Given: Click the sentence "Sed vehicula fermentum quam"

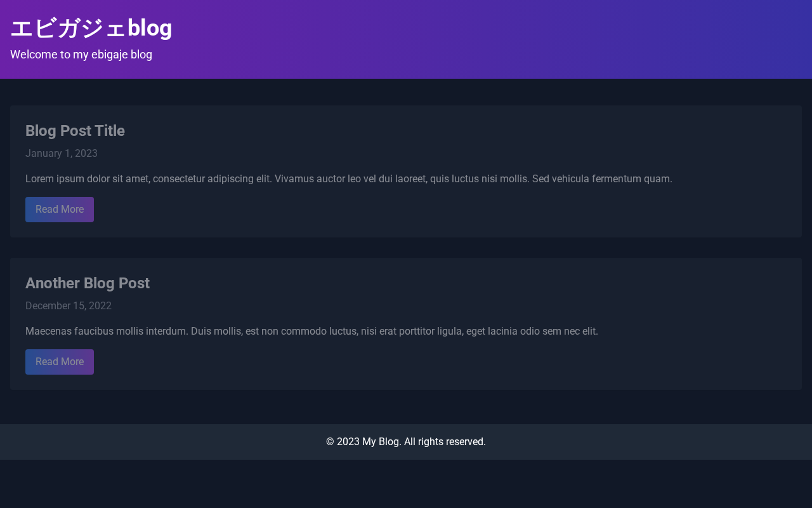Looking at the screenshot, I should (x=601, y=179).
